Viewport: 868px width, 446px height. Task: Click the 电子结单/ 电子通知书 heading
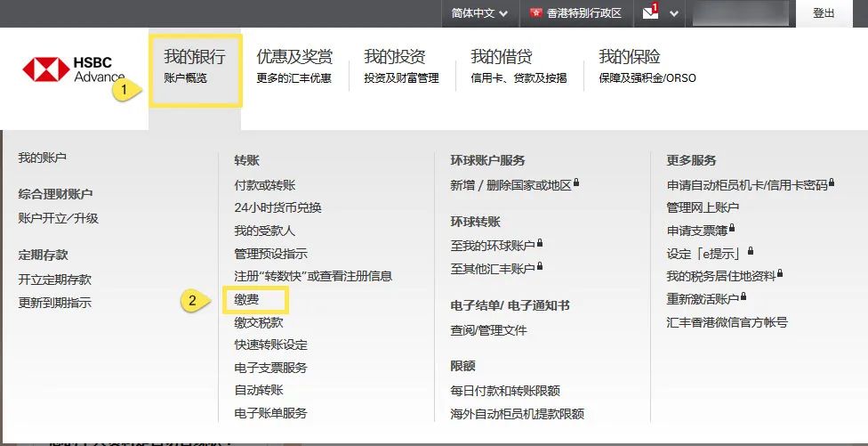coord(510,306)
